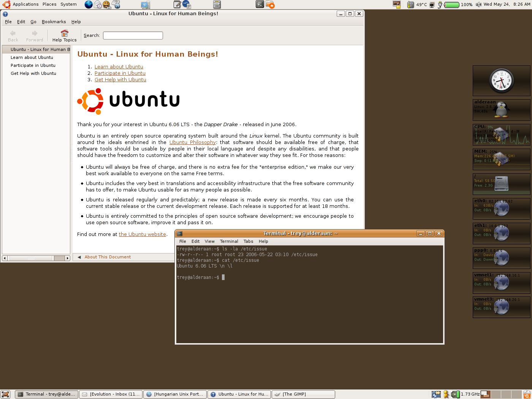Click the yellow figure icon in bottom panel

[446, 394]
